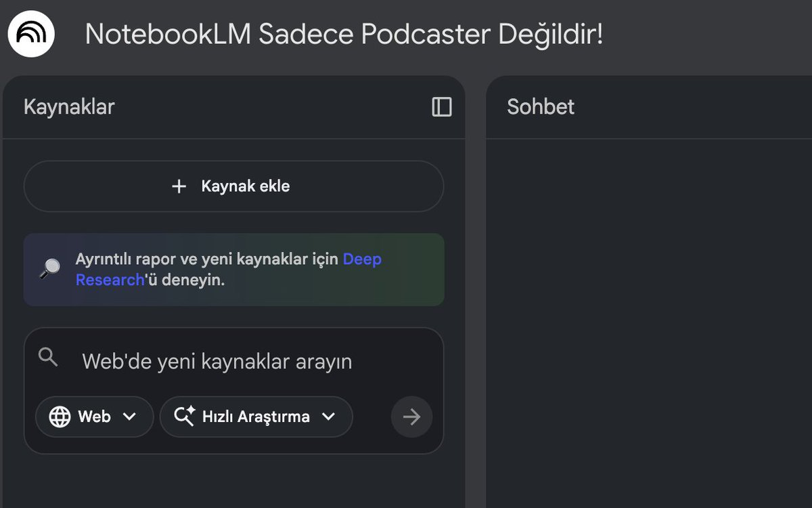The height and width of the screenshot is (508, 812).
Task: Click the Ayrıntılı rapor ve yeni kaynaklar banner text
Action: [x=229, y=270]
